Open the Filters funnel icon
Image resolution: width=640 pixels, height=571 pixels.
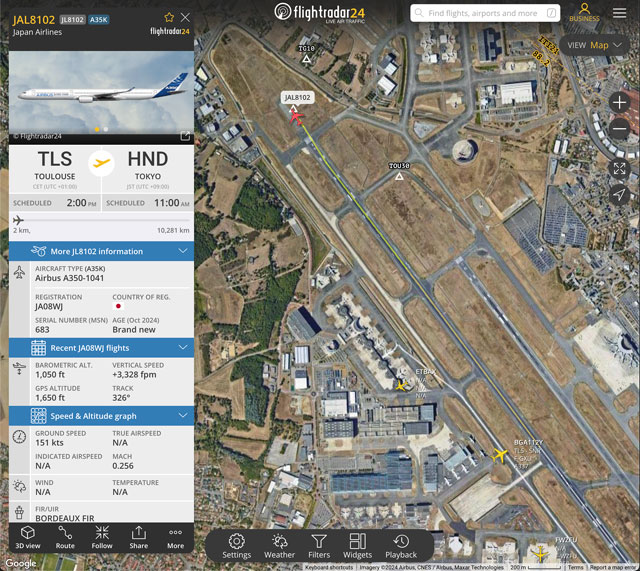319,546
